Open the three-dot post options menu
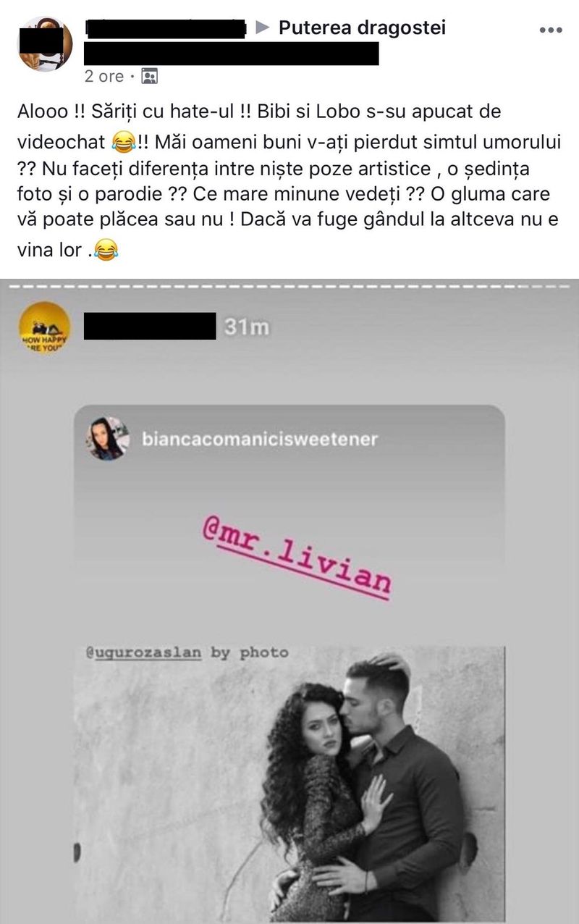This screenshot has width=579, height=924. coord(551,30)
